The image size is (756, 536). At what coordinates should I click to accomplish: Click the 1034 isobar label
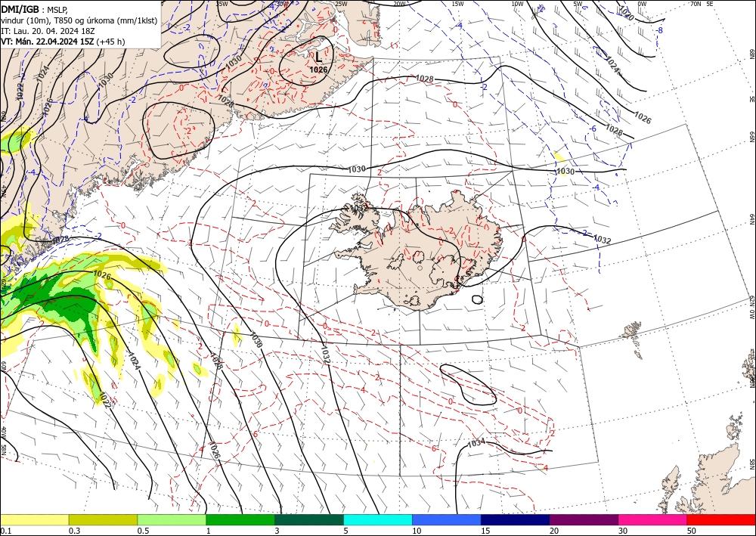[477, 444]
